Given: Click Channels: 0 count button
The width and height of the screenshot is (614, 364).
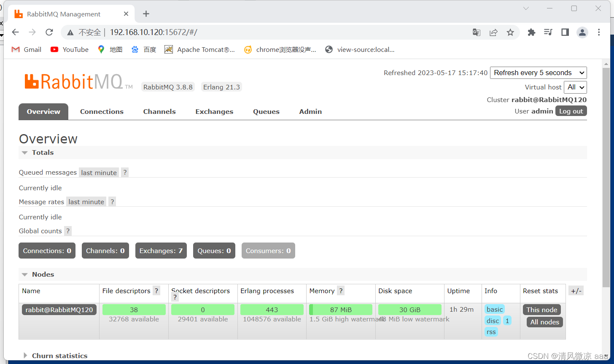Looking at the screenshot, I should (x=105, y=251).
